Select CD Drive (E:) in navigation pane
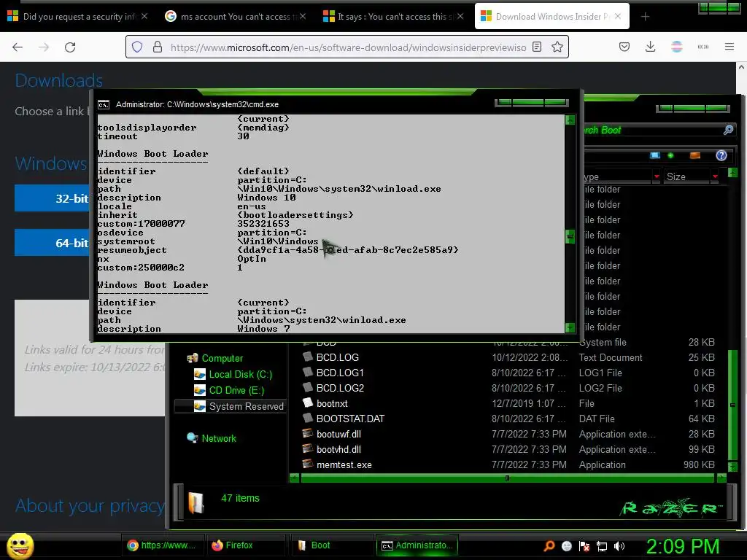 pyautogui.click(x=236, y=391)
